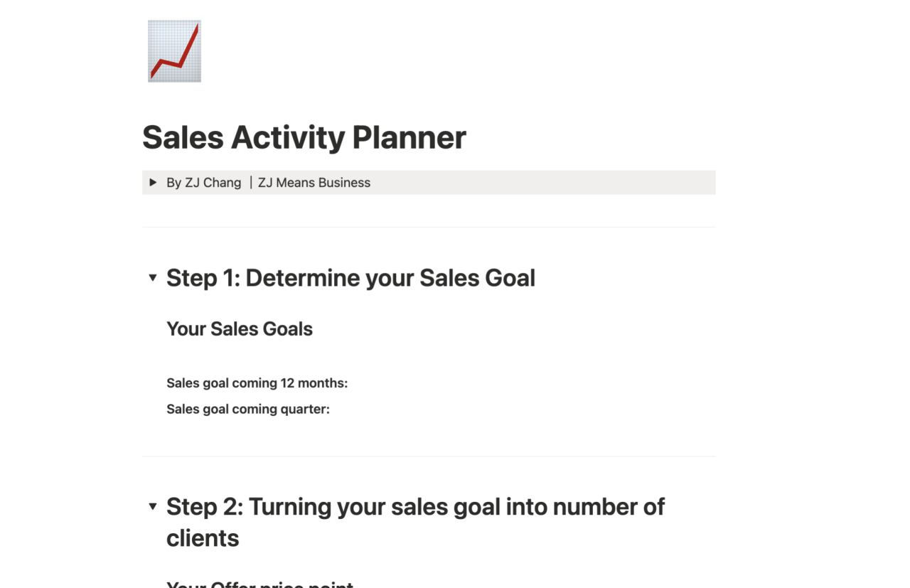Click the partially visible 'Your Offer price point' heading
This screenshot has width=910, height=588.
[259, 584]
